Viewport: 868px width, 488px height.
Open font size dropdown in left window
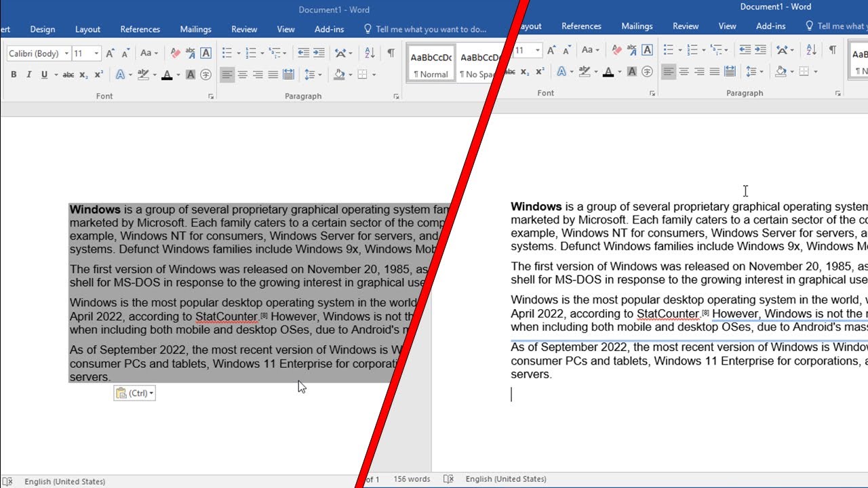point(96,54)
